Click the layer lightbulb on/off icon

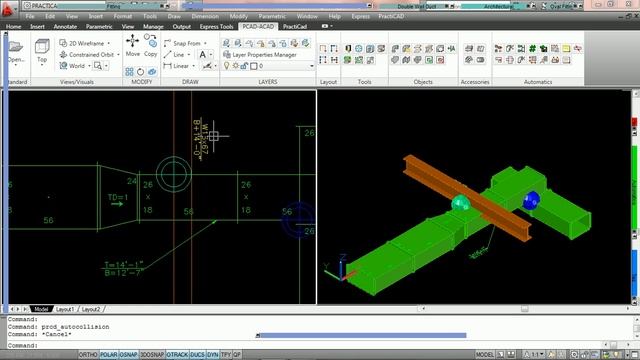[x=227, y=66]
